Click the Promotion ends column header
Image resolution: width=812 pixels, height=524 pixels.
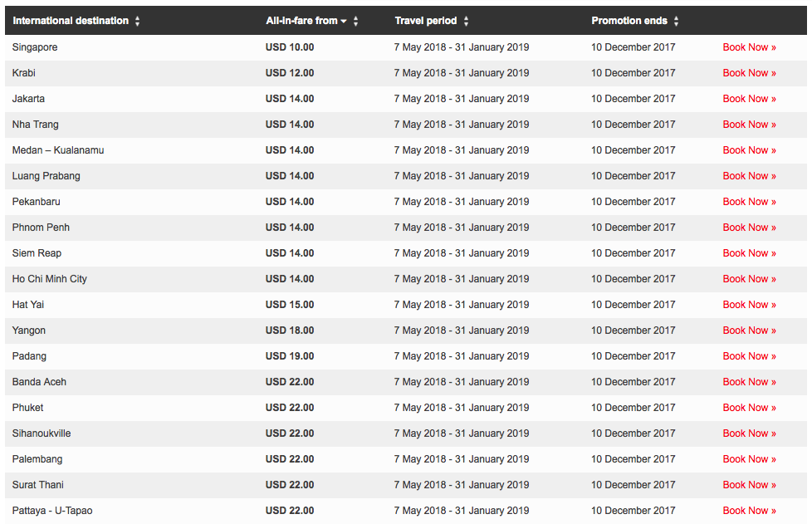point(629,21)
